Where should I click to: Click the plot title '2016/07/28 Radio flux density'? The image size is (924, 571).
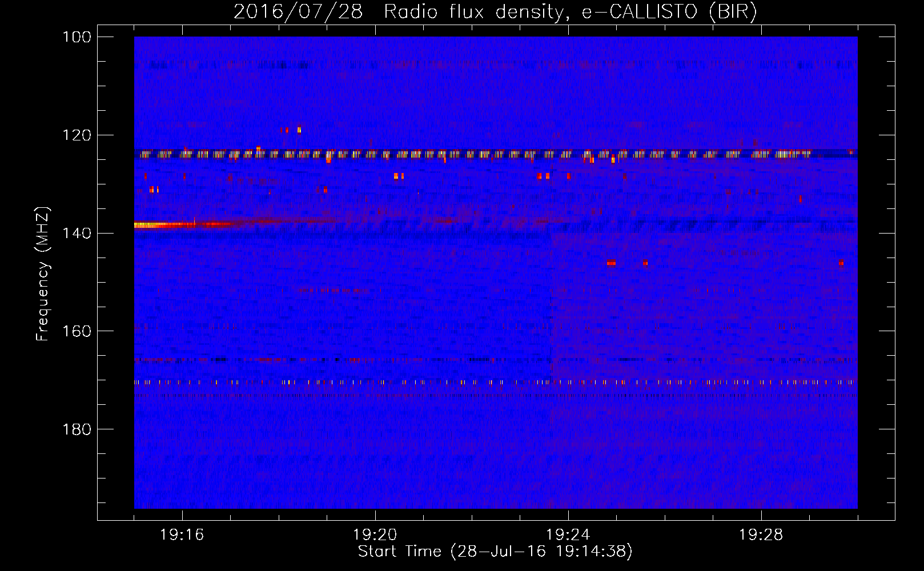click(x=495, y=11)
